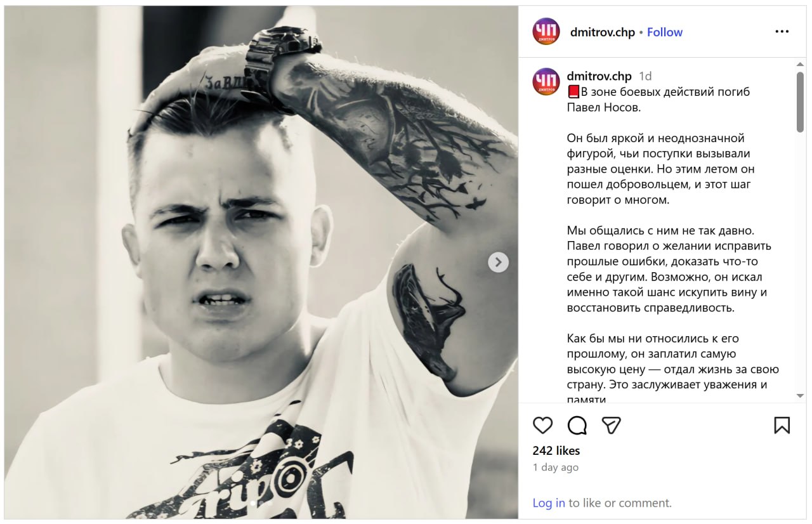Click the '1 day ago' timestamp
The height and width of the screenshot is (524, 812).
(556, 468)
